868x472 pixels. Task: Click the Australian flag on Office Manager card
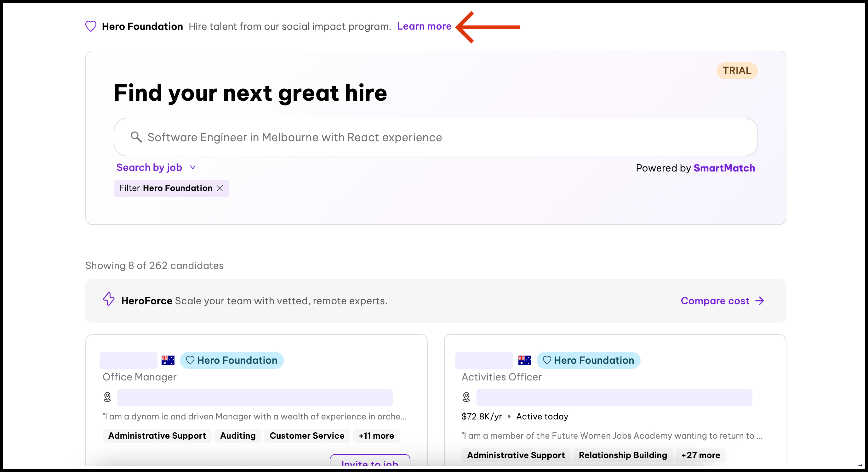(x=168, y=360)
